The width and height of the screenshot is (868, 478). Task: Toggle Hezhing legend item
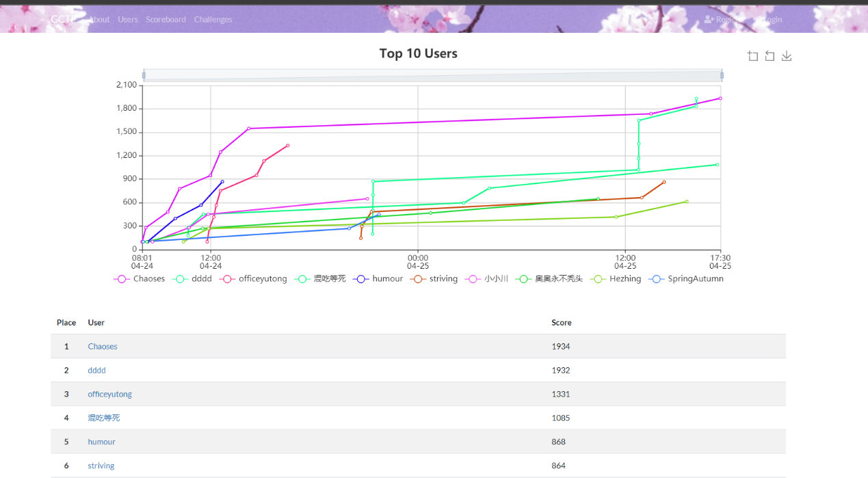click(x=599, y=279)
